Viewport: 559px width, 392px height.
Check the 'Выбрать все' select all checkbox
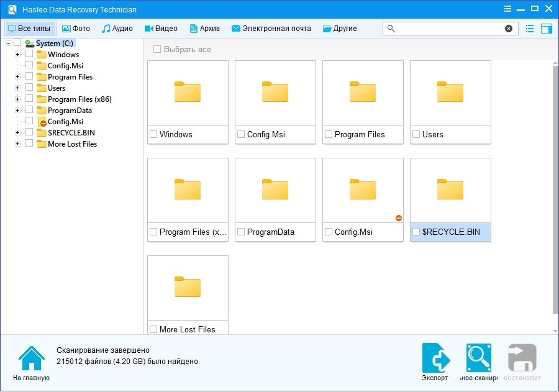point(157,49)
